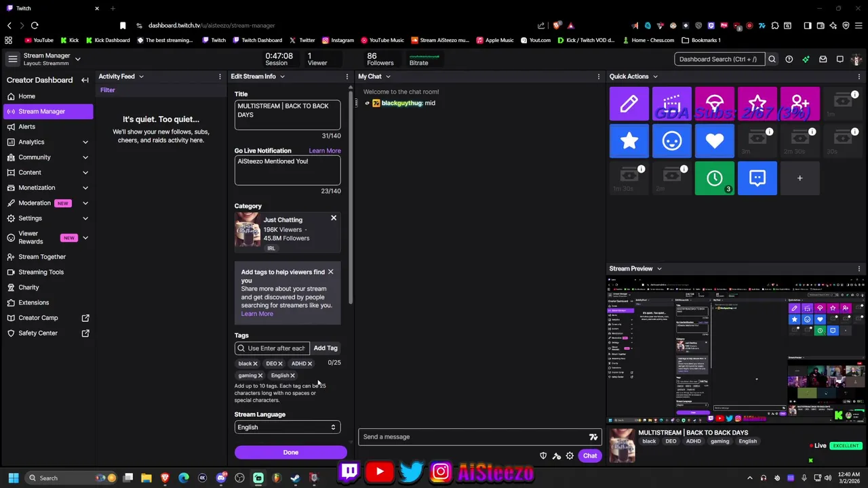Open the Stream Manager layout dropdown

(x=78, y=59)
